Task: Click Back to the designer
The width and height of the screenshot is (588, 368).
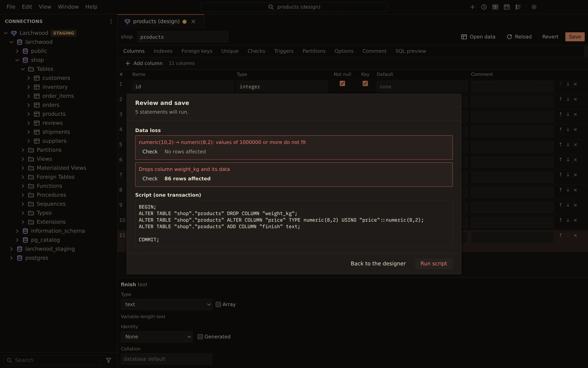Action: tap(378, 264)
